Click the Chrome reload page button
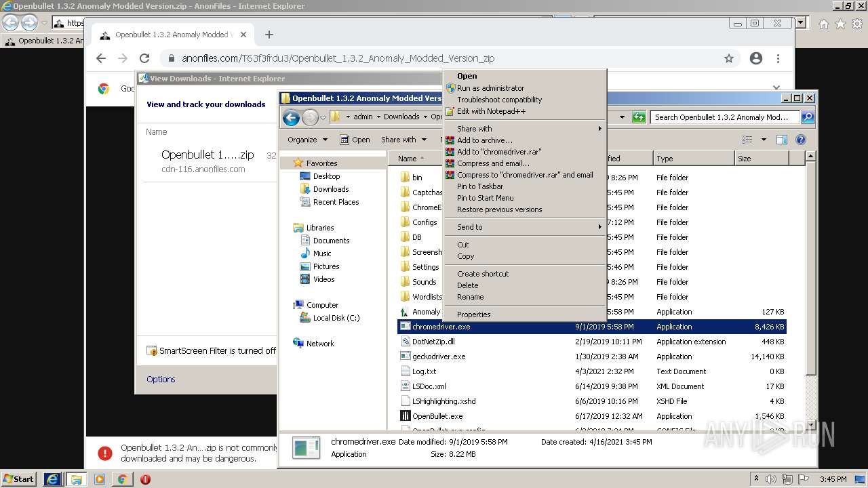 point(144,58)
